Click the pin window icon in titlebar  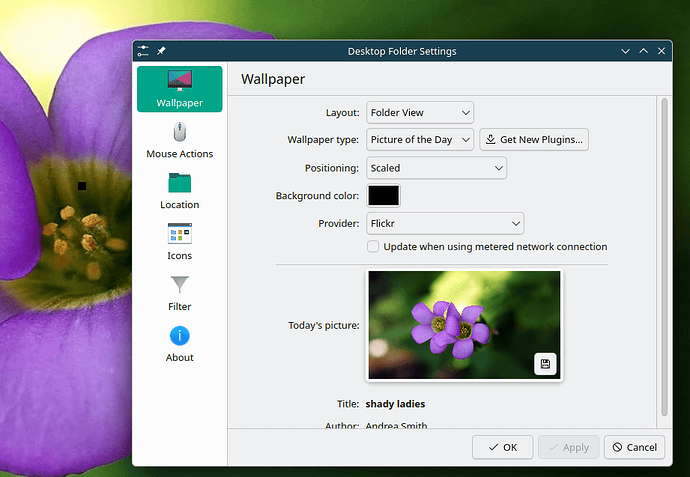tap(161, 51)
